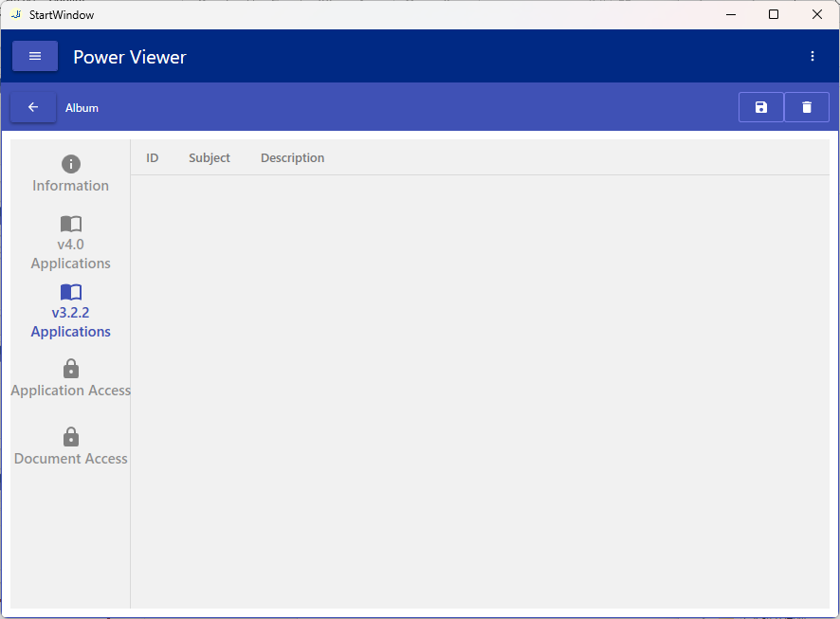This screenshot has width=840, height=619.
Task: Open the hamburger navigation menu
Action: [x=35, y=56]
